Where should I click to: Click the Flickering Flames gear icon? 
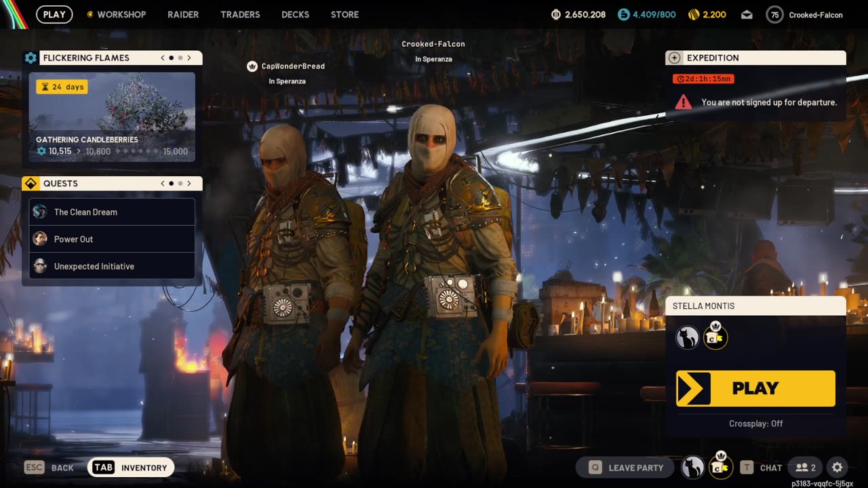click(31, 58)
